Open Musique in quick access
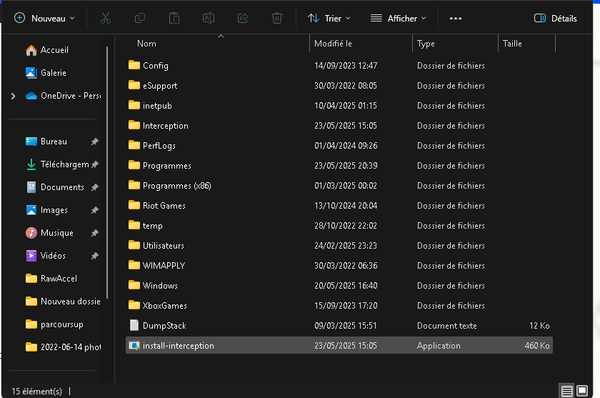This screenshot has width=600, height=398. click(x=49, y=233)
